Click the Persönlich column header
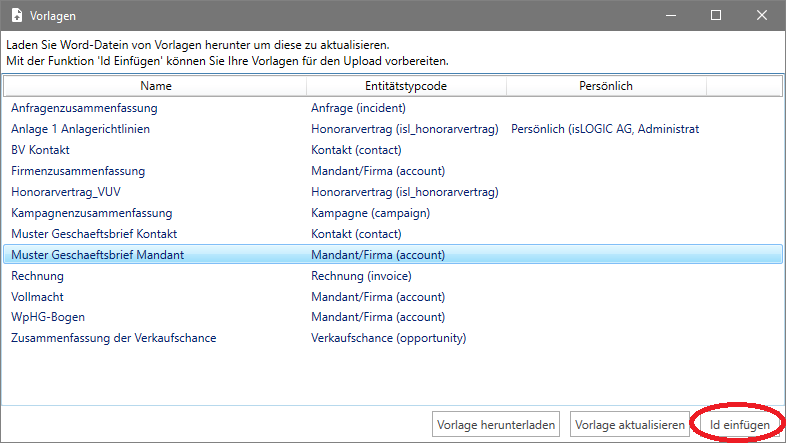This screenshot has height=443, width=786. 605,86
